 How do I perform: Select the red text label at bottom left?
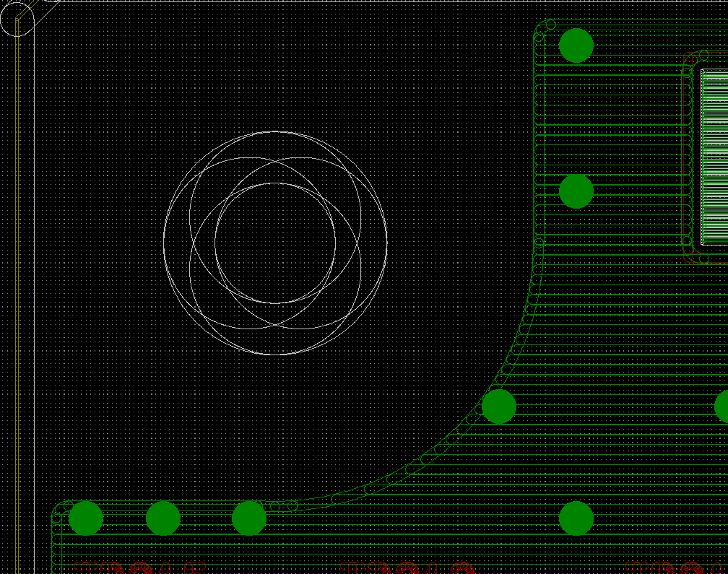(137, 568)
